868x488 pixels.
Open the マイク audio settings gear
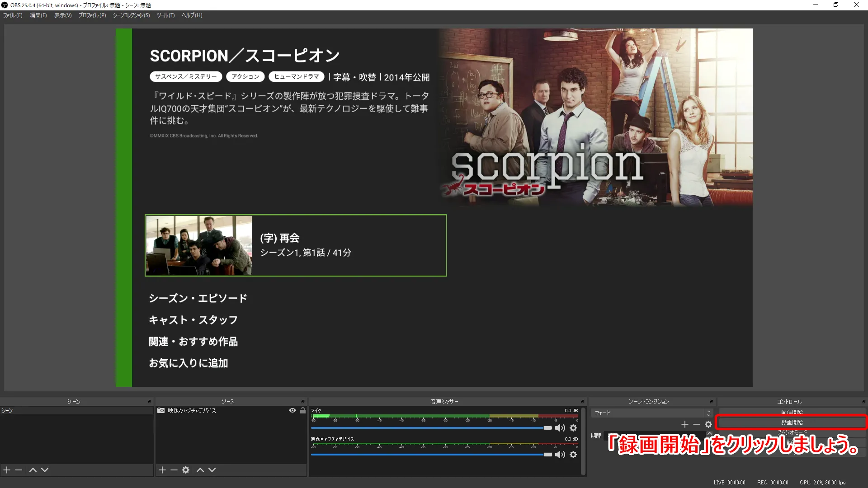(573, 428)
